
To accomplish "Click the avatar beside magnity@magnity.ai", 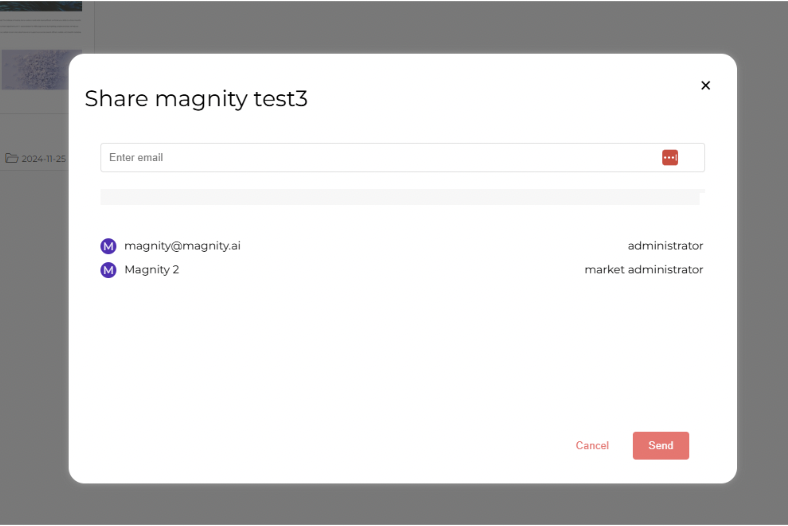I will click(x=108, y=246).
